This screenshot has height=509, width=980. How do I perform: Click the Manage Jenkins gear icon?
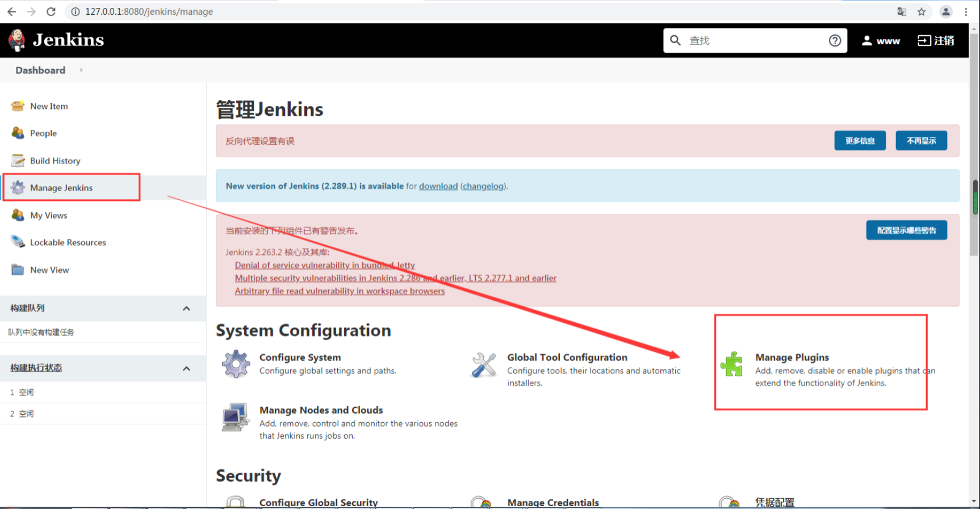(18, 188)
